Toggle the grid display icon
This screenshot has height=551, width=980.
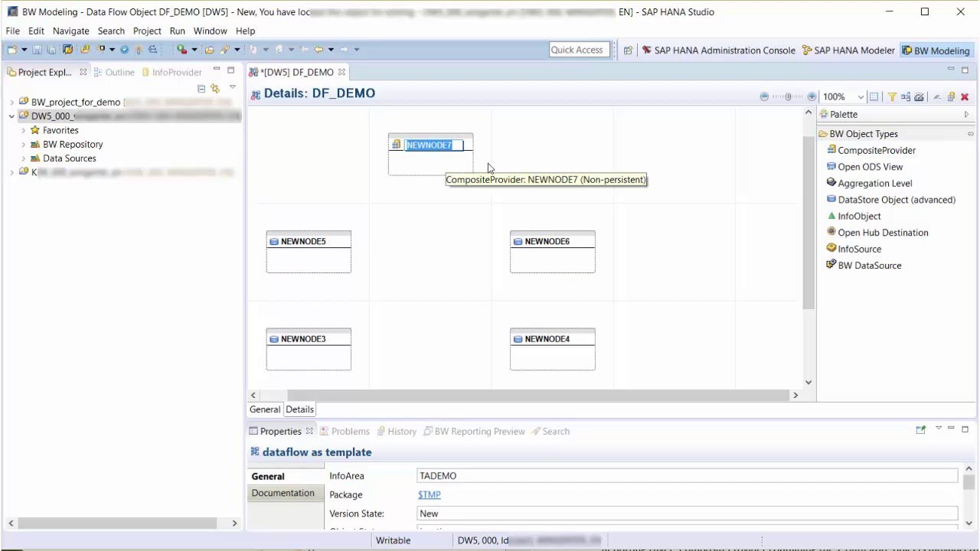point(874,96)
